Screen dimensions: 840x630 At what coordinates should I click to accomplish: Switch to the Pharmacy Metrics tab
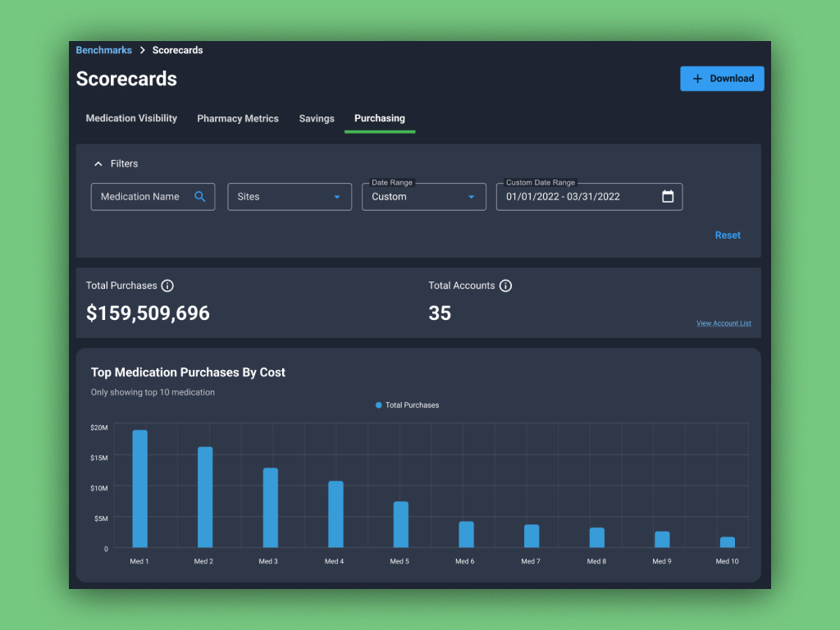tap(238, 118)
